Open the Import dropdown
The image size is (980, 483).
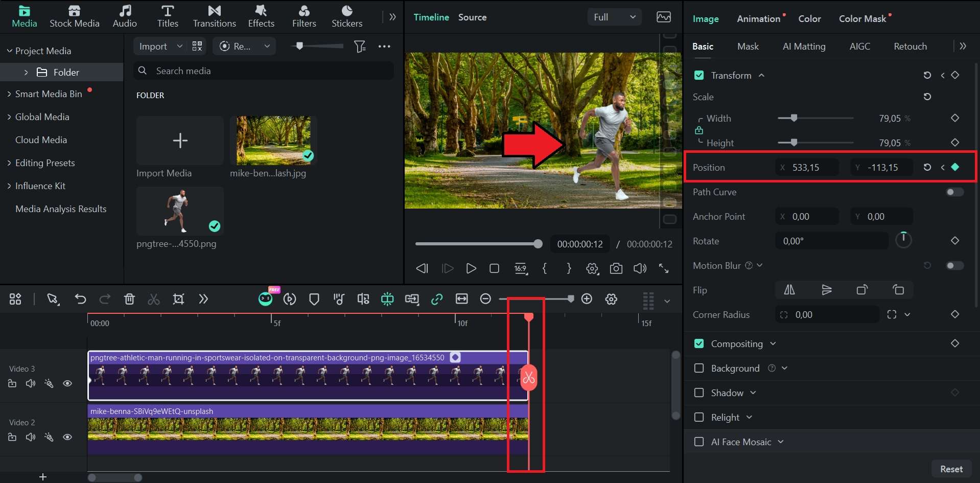(160, 47)
